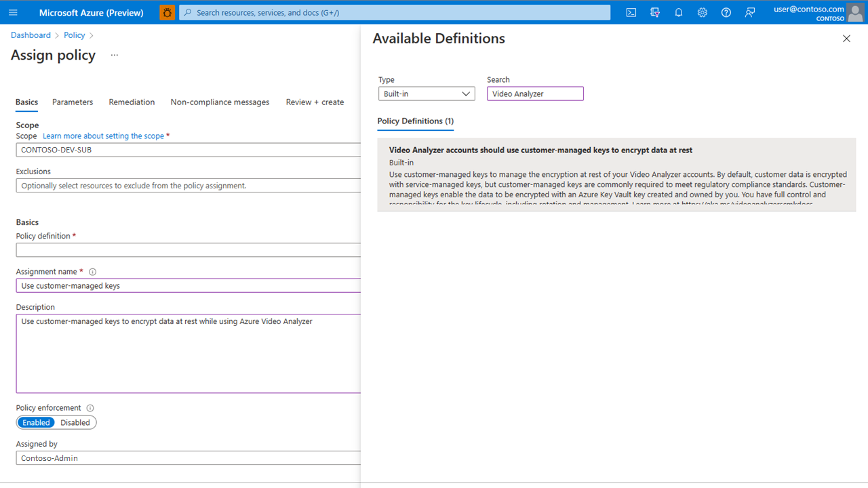Focus the global search resources box
Image resolution: width=868 pixels, height=488 pixels.
point(395,12)
